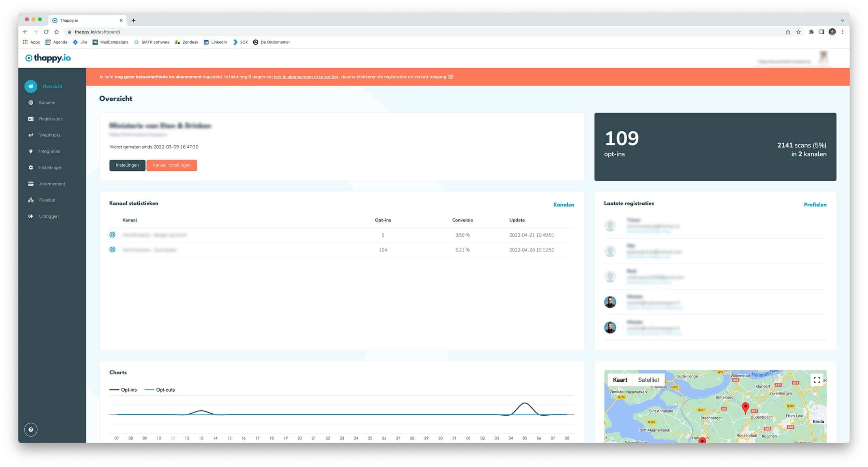
Task: Click the Registraties card icon in sidebar
Action: tap(31, 119)
